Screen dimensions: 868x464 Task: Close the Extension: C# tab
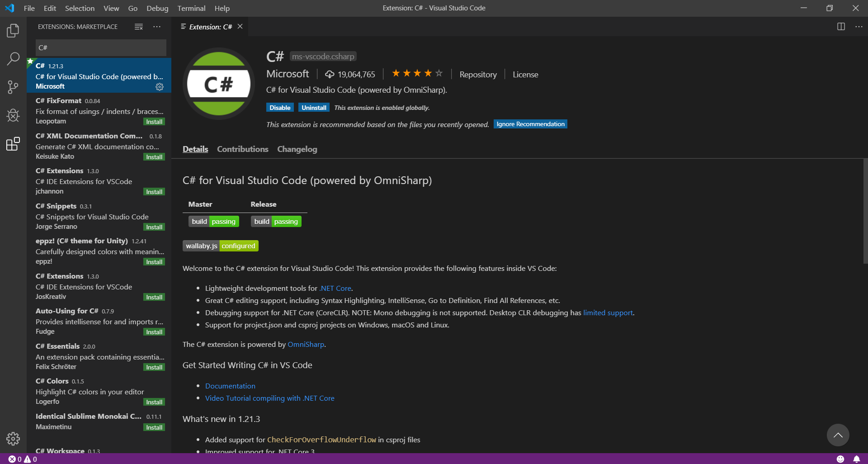click(x=240, y=27)
